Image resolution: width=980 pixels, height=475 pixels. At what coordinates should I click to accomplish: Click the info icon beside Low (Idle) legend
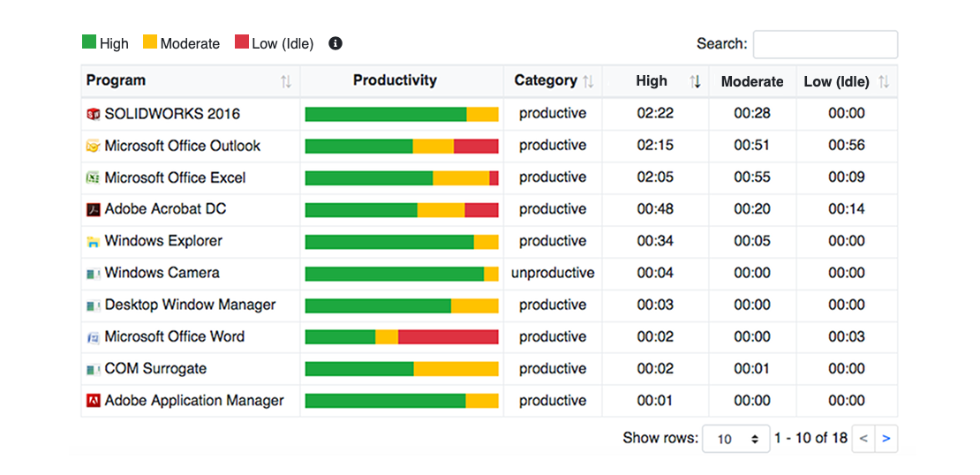pos(335,43)
